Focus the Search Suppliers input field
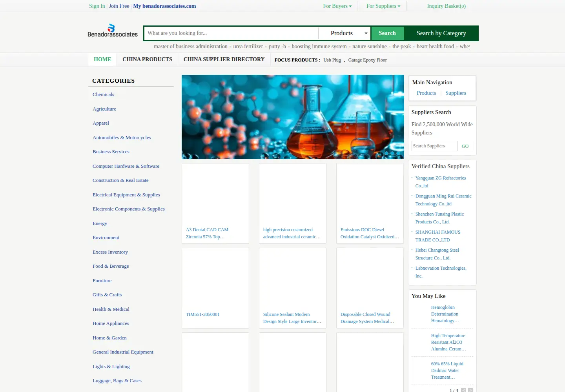Image resolution: width=565 pixels, height=392 pixels. (x=434, y=146)
